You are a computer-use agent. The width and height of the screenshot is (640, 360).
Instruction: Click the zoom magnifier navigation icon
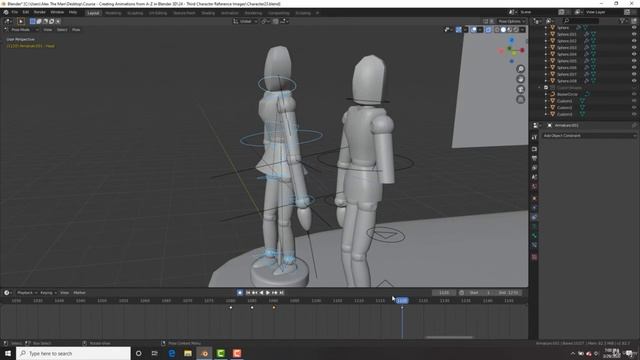point(520,69)
